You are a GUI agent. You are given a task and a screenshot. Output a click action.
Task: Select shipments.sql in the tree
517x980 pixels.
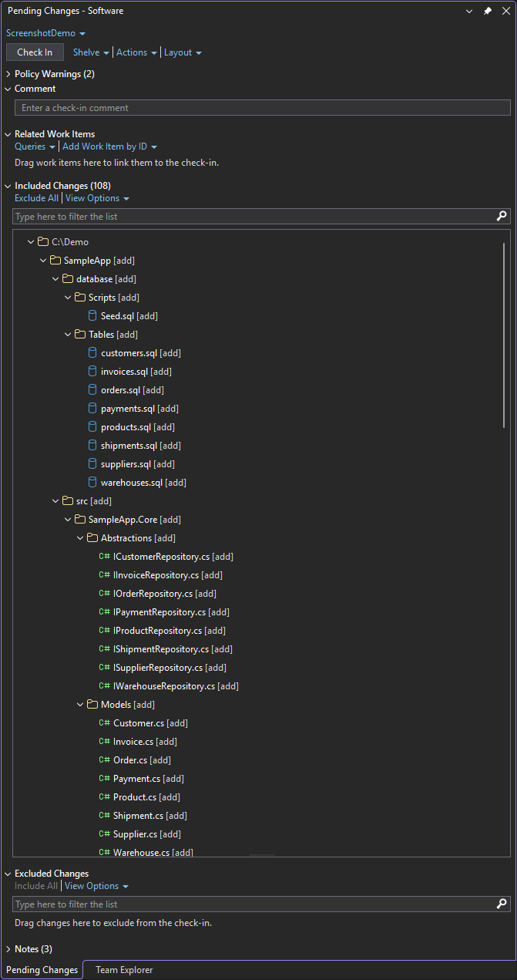141,445
